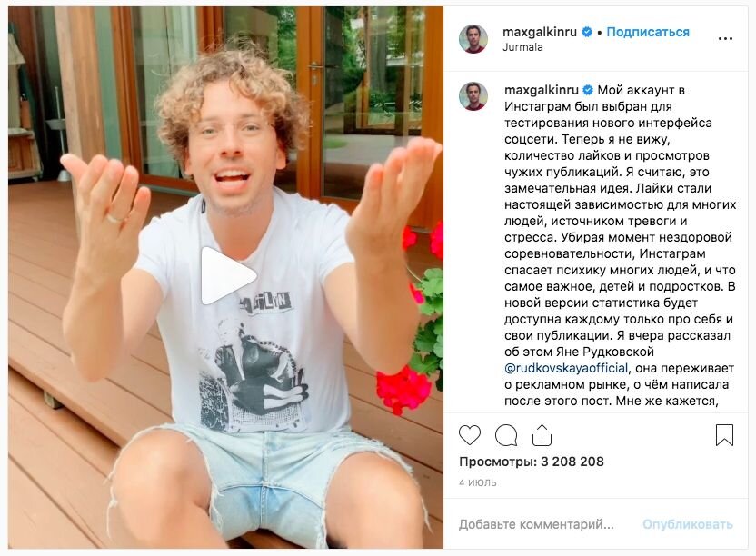
Task: Click the heart like icon
Action: [x=470, y=435]
